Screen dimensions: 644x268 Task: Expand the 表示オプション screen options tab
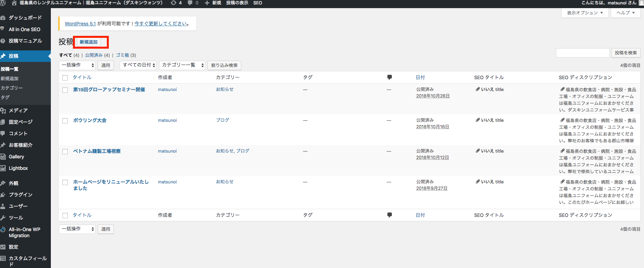coord(585,13)
